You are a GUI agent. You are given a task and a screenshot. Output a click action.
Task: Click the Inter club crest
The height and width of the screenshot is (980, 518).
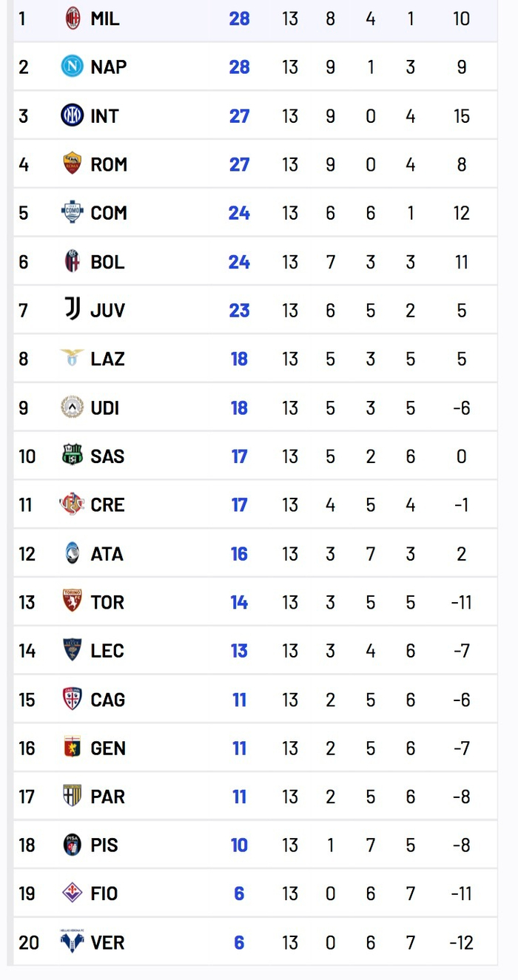coord(73,115)
